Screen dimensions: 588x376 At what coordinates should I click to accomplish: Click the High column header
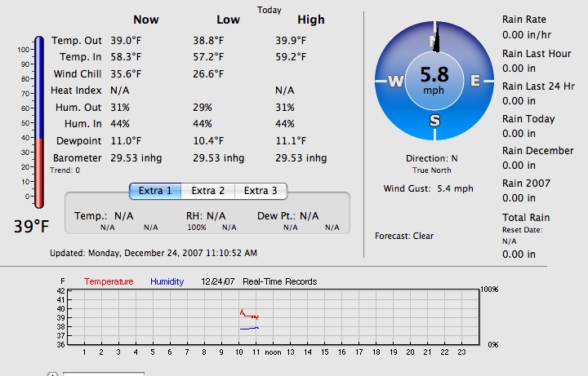click(311, 20)
